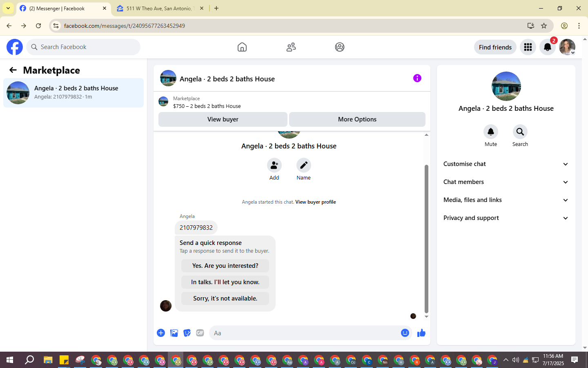Open the Chrome tab search dropdown
Viewport: 588px width, 368px height.
coord(8,8)
